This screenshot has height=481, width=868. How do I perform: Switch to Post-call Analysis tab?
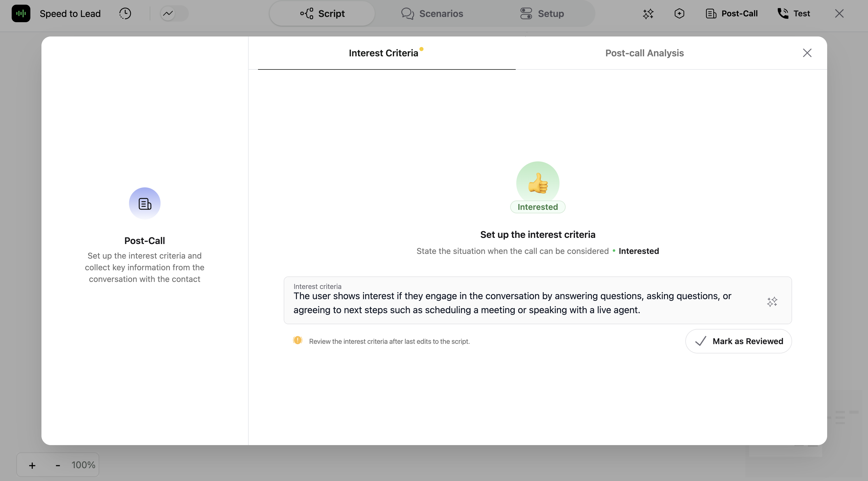[644, 53]
